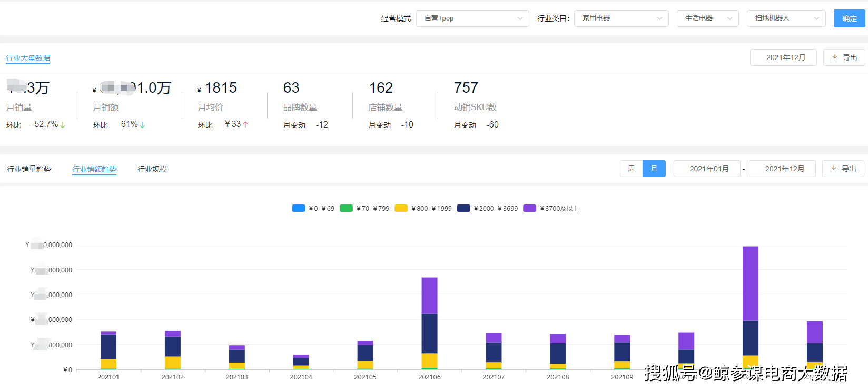Click the 202108 axis label

[x=558, y=377]
